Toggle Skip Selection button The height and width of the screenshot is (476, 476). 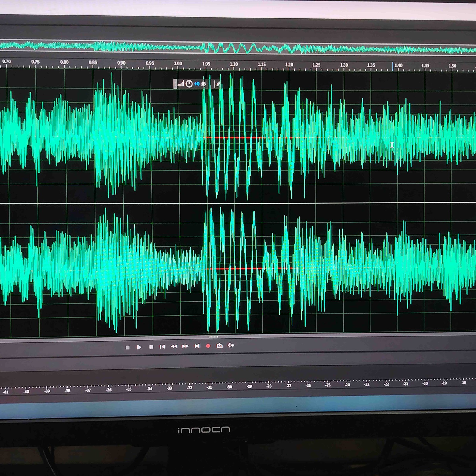231,345
